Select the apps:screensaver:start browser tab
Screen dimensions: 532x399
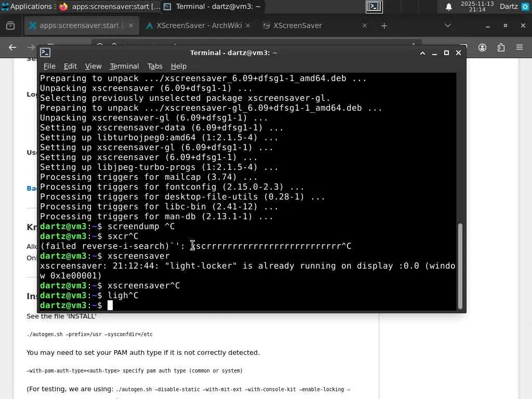coord(82,25)
